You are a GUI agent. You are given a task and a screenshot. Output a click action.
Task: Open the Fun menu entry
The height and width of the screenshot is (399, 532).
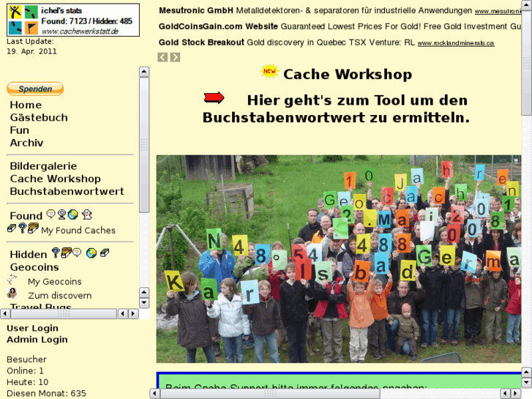[19, 130]
